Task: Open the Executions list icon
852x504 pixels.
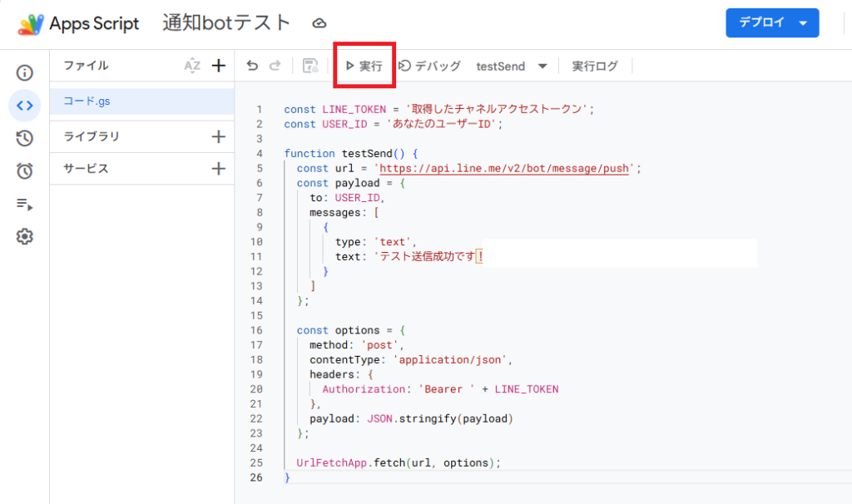Action: click(24, 205)
